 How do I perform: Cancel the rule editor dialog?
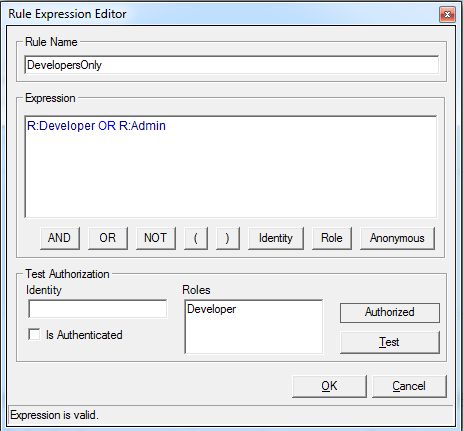coord(409,386)
